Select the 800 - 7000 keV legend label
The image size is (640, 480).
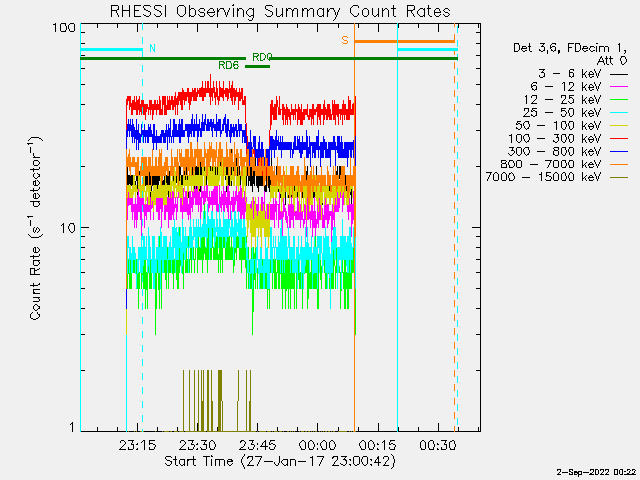tap(551, 164)
